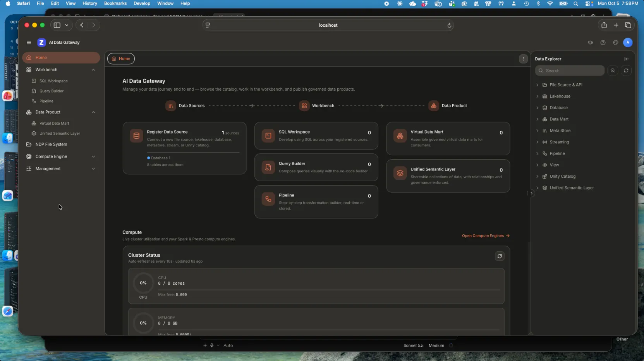Open the Spotlight search menu bar icon
The image size is (644, 361).
576,3
